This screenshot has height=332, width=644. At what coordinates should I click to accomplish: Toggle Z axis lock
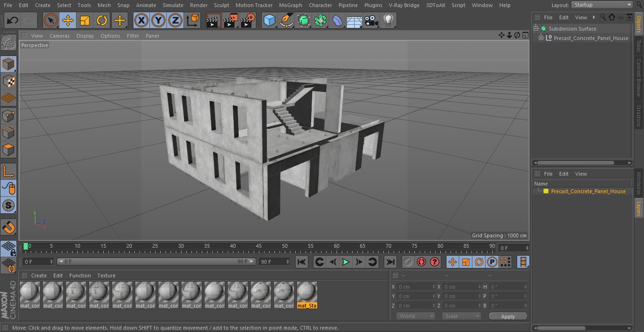click(x=175, y=21)
